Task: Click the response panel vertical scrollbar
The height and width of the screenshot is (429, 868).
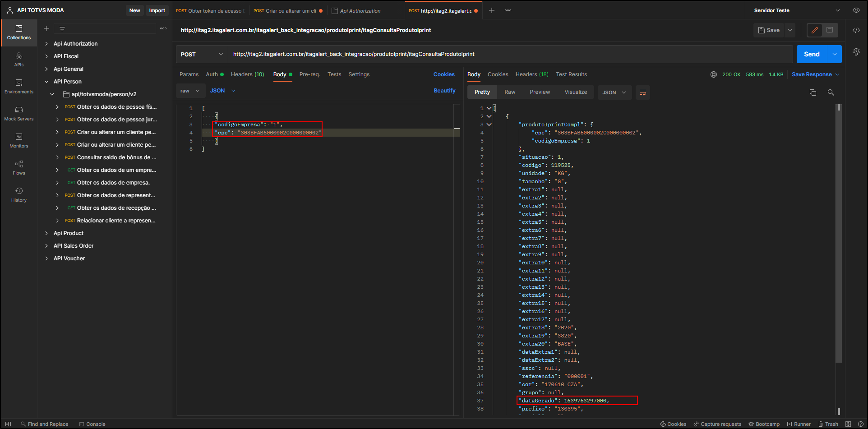Action: 839,235
